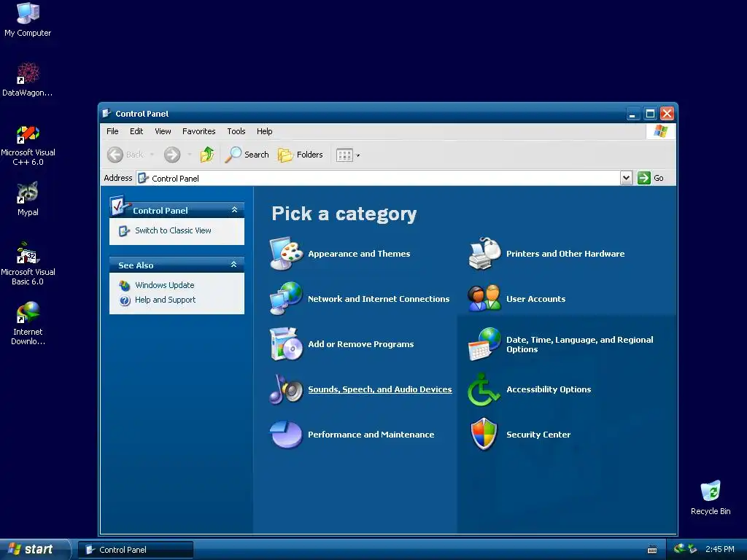Click the Help and Support link text
The image size is (747, 560).
click(x=165, y=300)
